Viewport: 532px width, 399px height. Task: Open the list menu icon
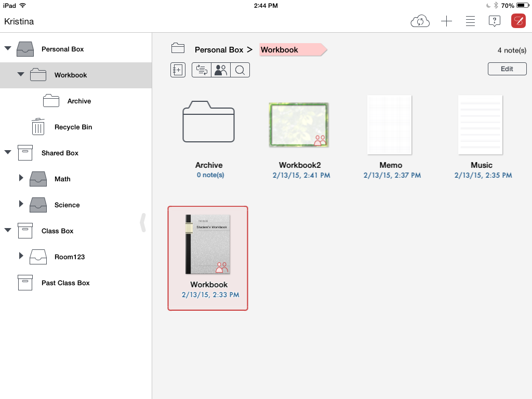pos(470,21)
